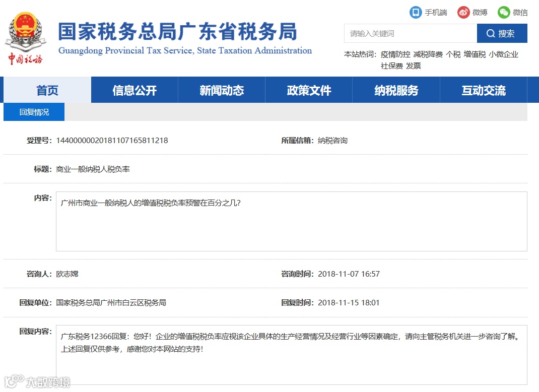Select the 首页 home tab

[x=47, y=90]
